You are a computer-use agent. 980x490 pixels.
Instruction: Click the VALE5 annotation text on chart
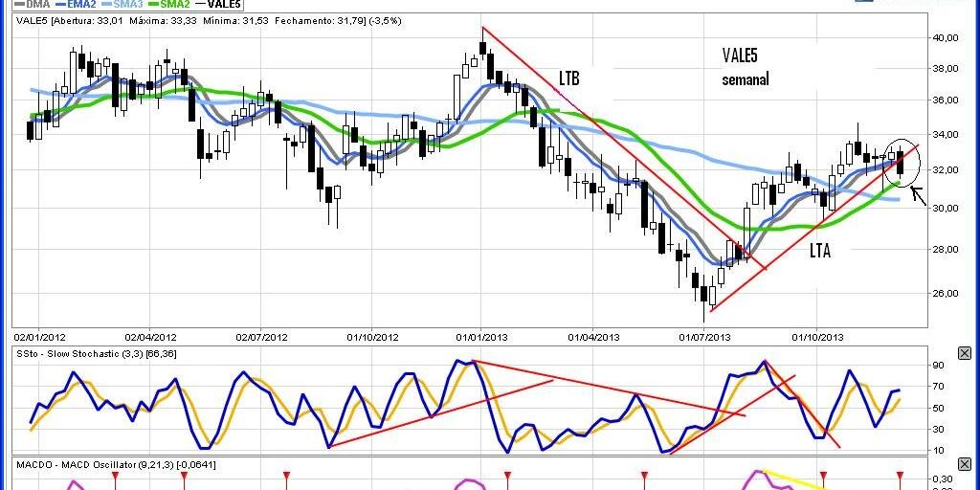click(x=740, y=56)
